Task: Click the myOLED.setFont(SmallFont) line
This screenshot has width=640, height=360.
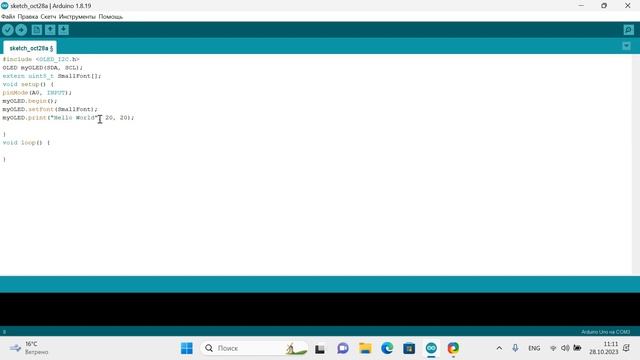Action: (x=50, y=109)
